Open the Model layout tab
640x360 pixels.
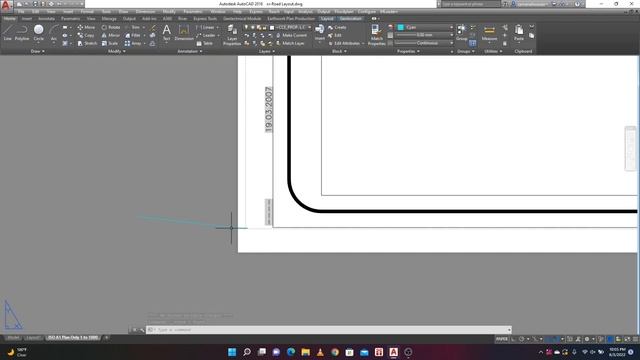click(x=13, y=338)
